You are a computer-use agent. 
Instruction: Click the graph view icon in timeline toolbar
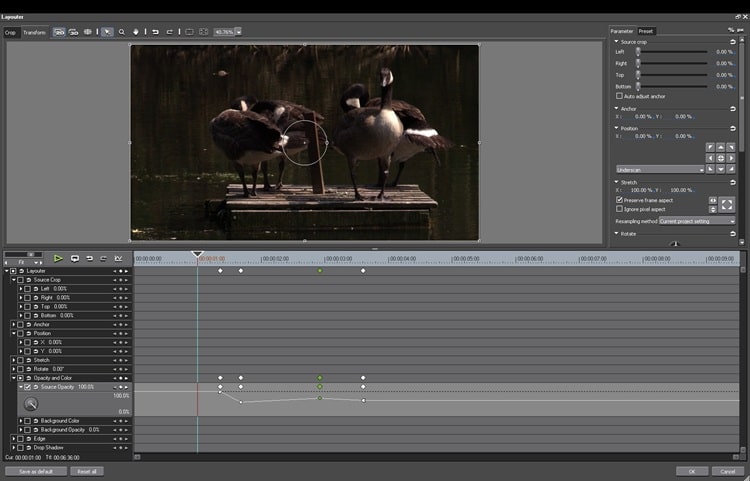pos(118,259)
